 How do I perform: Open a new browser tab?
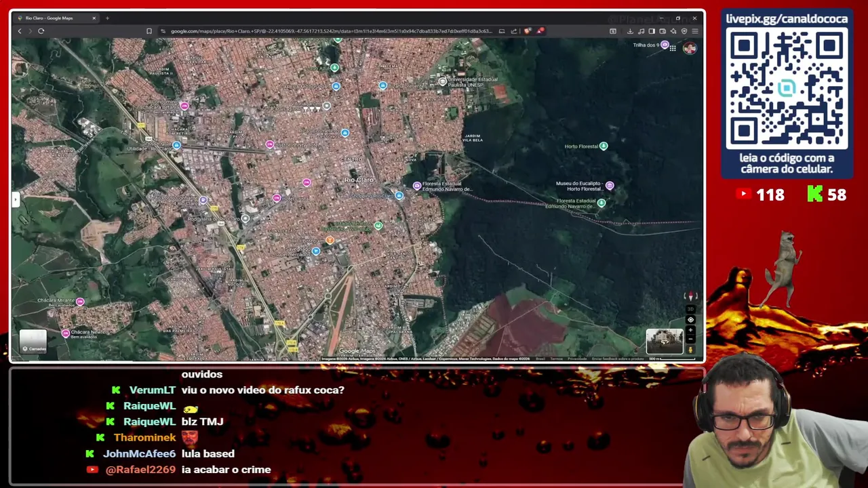(x=107, y=18)
